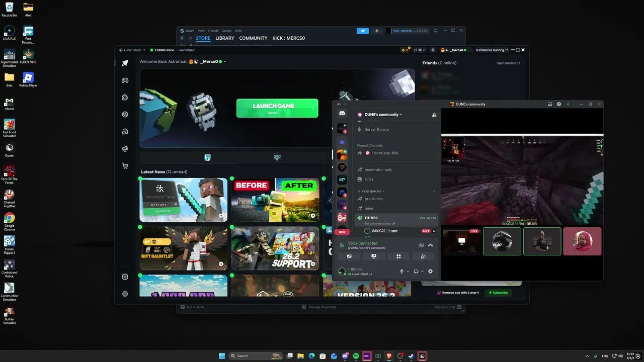Viewport: 644px width, 362px height.
Task: Open the megaphone news icon in Lunar sidebar
Action: point(125,149)
